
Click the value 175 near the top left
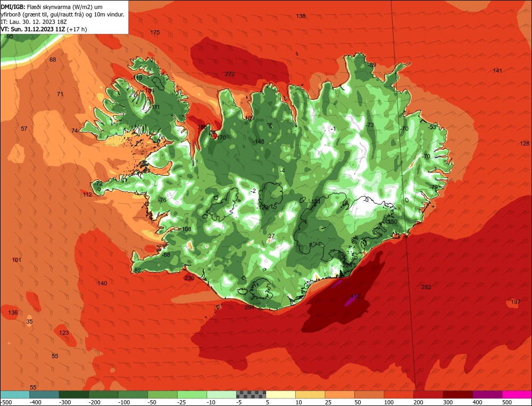(155, 32)
